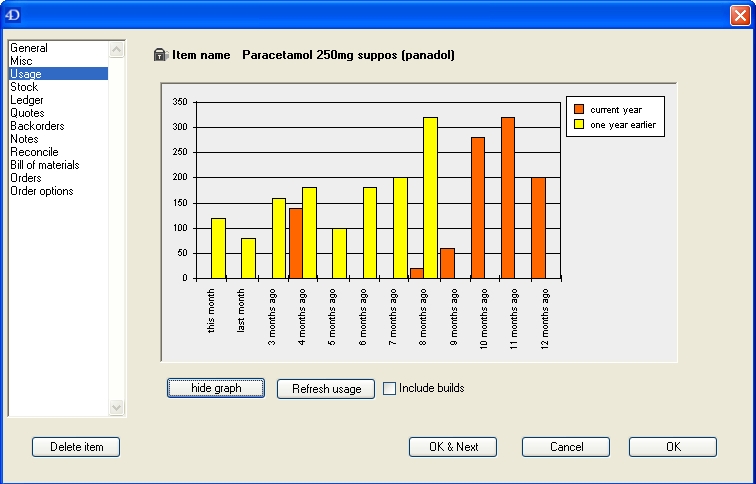Click the hide graph button
Viewport: 756px width, 484px height.
[x=216, y=388]
